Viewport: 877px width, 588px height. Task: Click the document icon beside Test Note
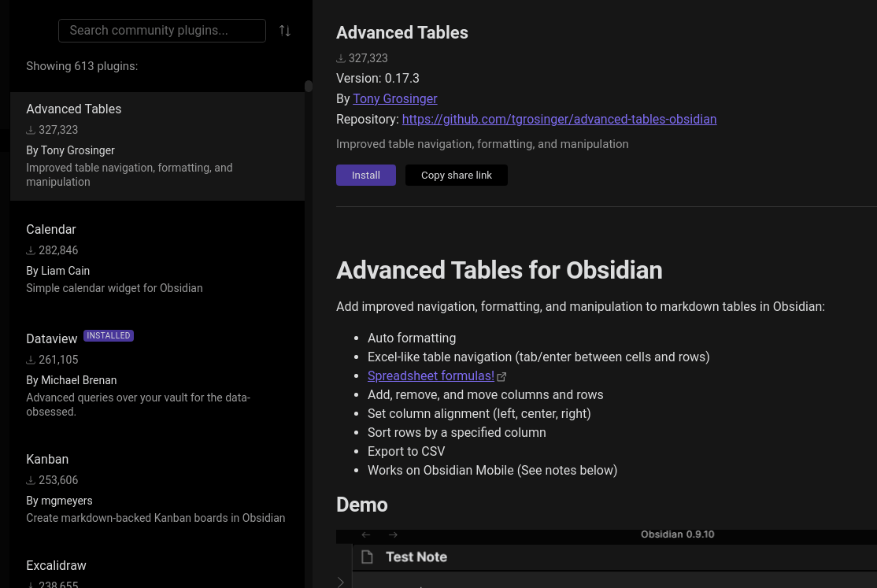(x=367, y=557)
